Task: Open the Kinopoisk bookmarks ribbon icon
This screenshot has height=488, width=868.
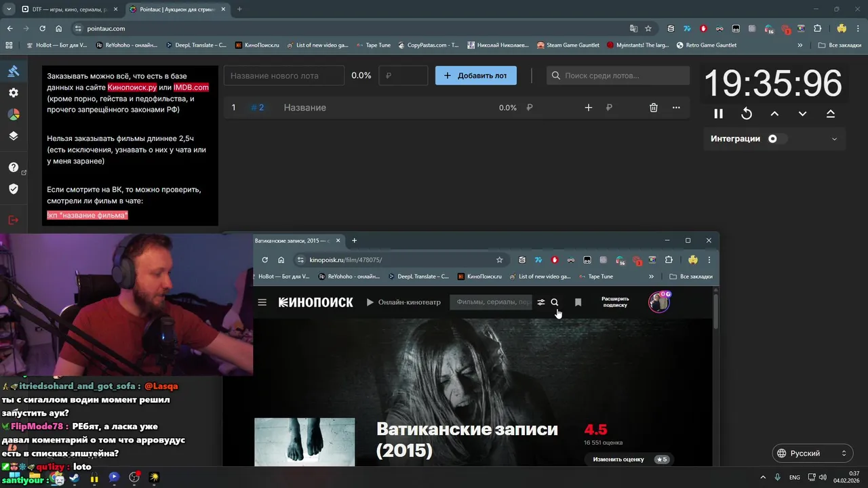Action: [x=578, y=302]
